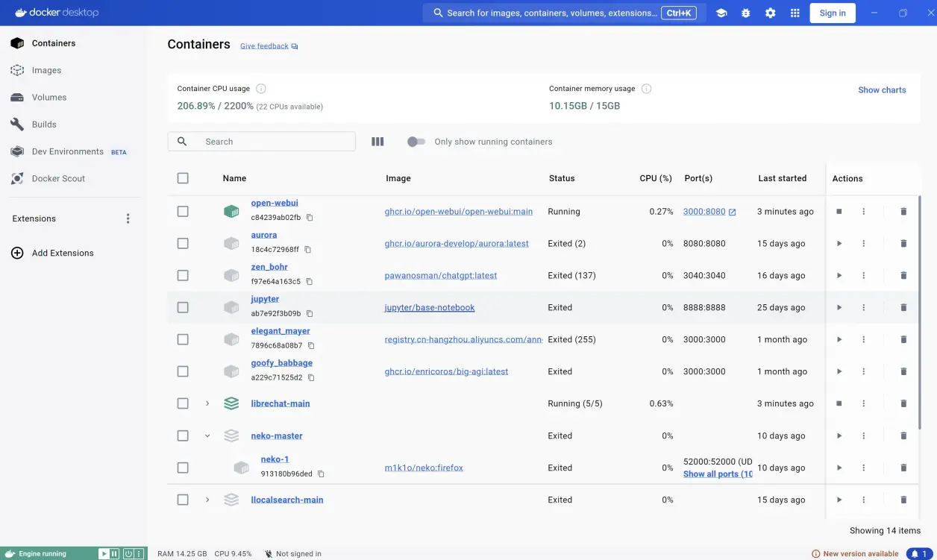The height and width of the screenshot is (560, 937).
Task: Open the Give feedback link
Action: [269, 46]
